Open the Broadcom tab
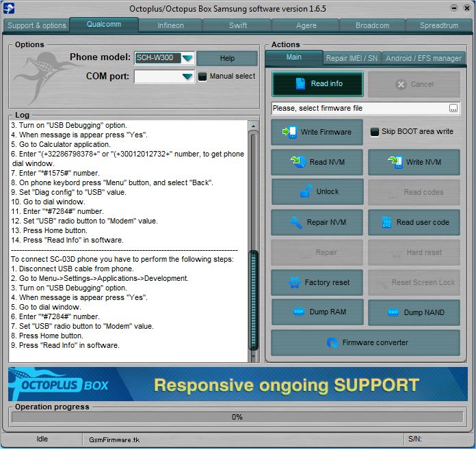The height and width of the screenshot is (449, 476). coord(372,25)
